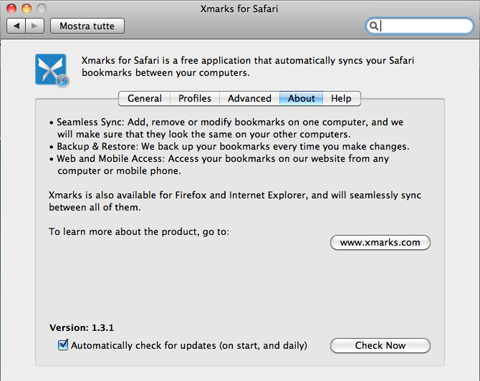Open the Profiles tab

coord(195,99)
